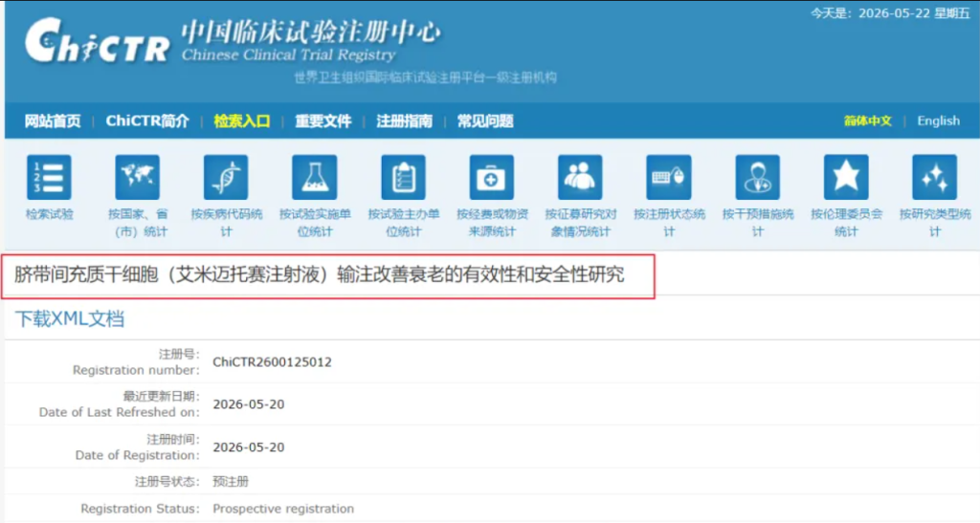Click the 中国临床试验注册中心 site title

point(311,32)
